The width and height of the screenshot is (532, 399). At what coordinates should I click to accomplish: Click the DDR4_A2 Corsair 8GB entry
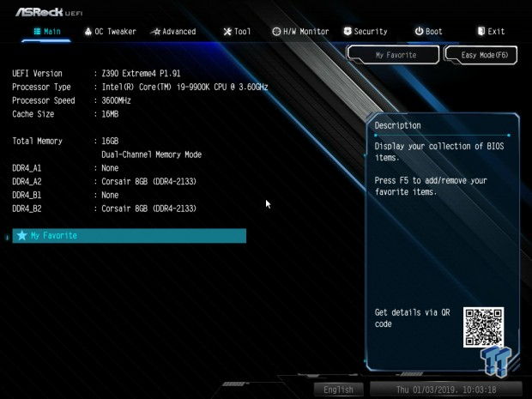(148, 182)
